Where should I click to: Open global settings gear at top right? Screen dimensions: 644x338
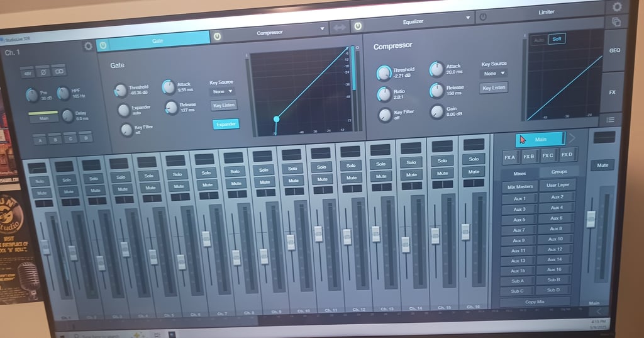[616, 7]
